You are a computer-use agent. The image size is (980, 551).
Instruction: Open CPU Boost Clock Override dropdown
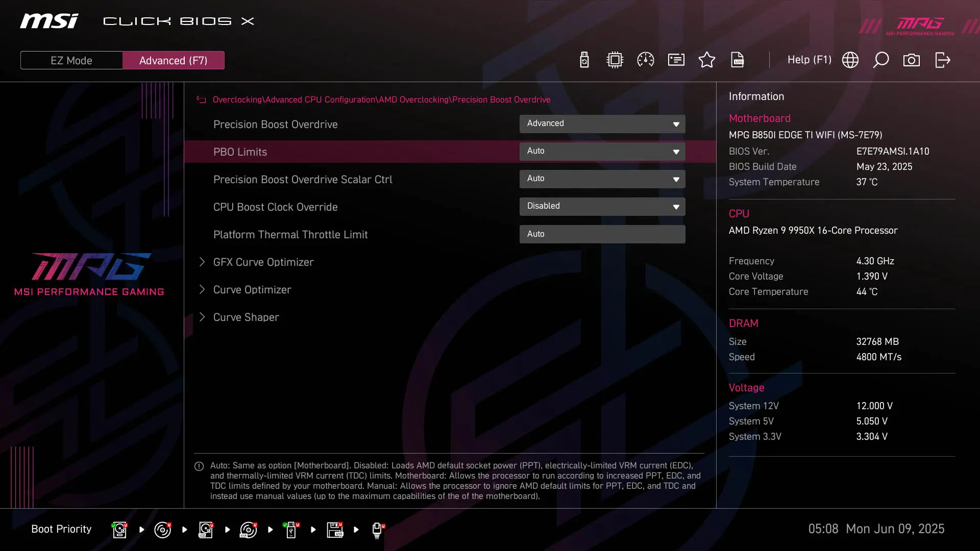point(602,206)
